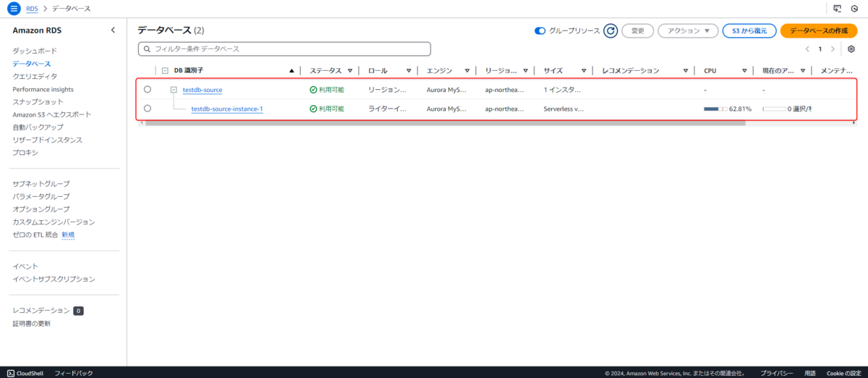The width and height of the screenshot is (868, 378).
Task: Click the settings hexagon icon in top bar
Action: point(855,8)
